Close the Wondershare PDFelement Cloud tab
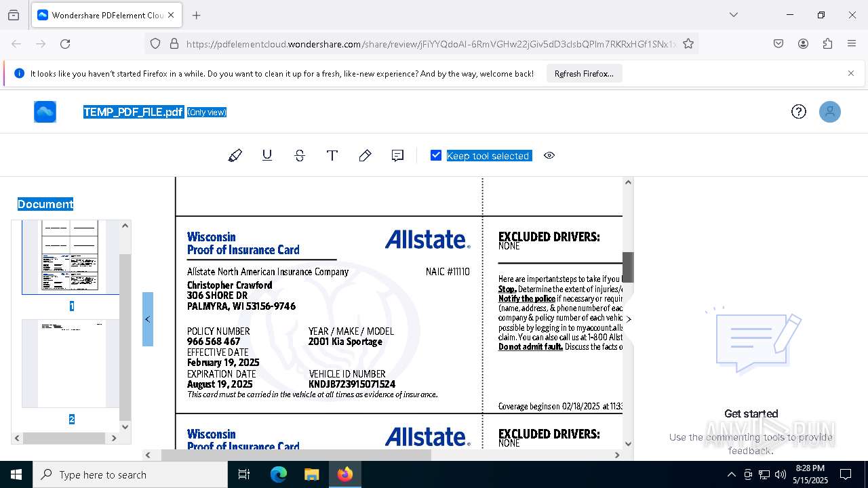The image size is (868, 488). pyautogui.click(x=171, y=15)
